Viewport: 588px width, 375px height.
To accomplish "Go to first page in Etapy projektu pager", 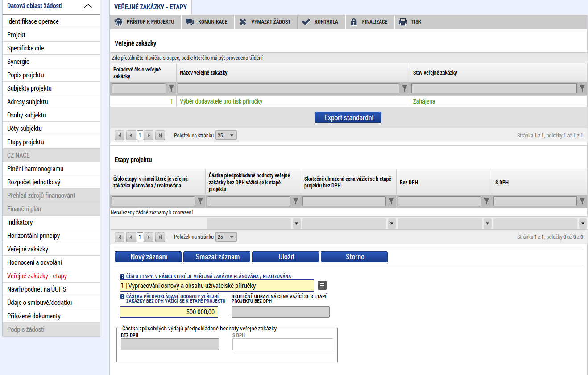I will point(120,237).
